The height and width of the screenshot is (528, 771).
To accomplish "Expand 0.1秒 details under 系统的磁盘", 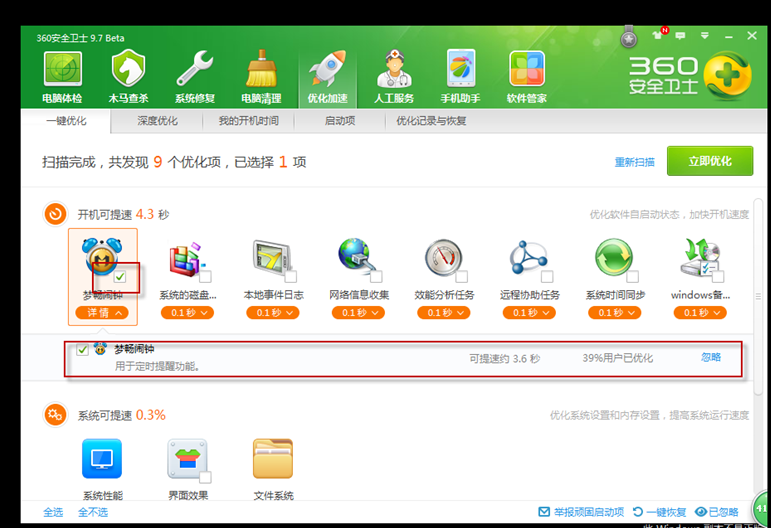I will pos(187,313).
